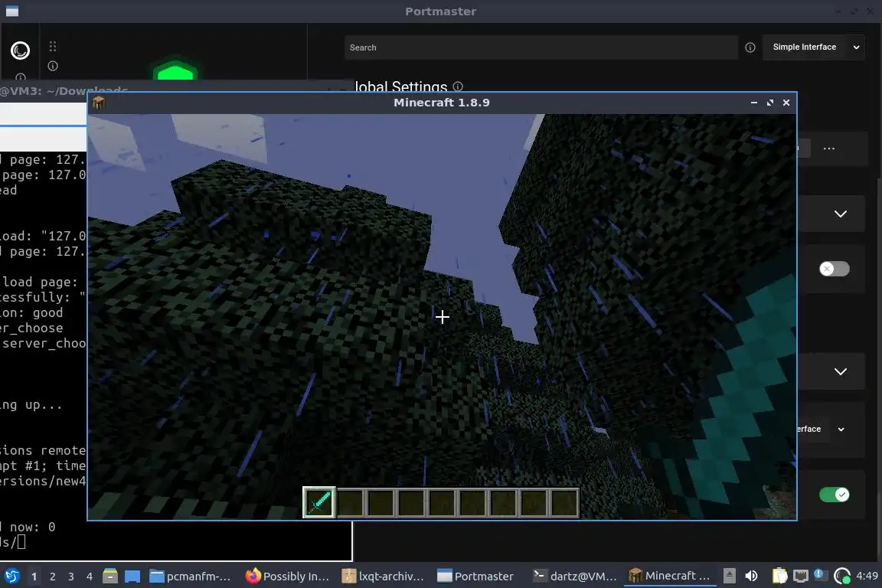Switch to the pcmanfm taskbar window
Screen dimensions: 882x588
pos(190,577)
